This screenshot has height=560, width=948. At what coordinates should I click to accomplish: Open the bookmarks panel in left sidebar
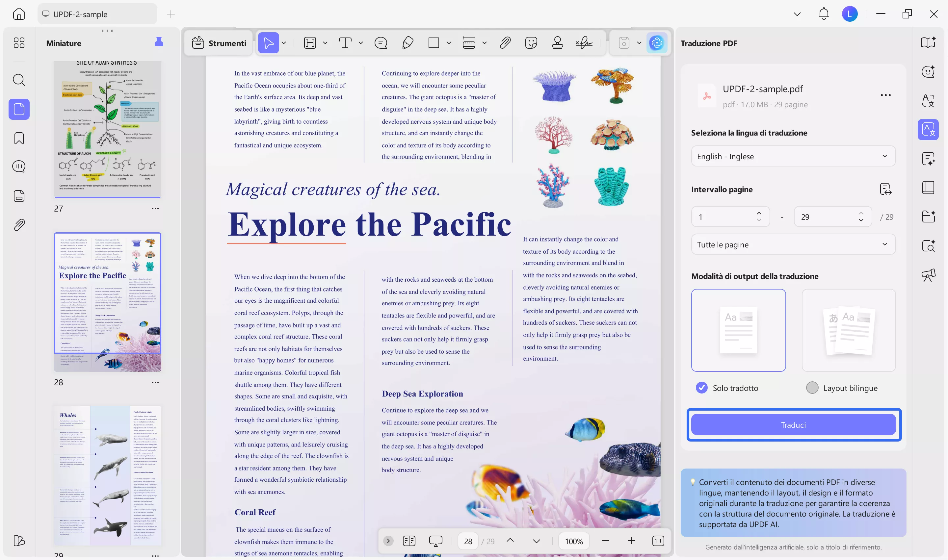point(19,139)
